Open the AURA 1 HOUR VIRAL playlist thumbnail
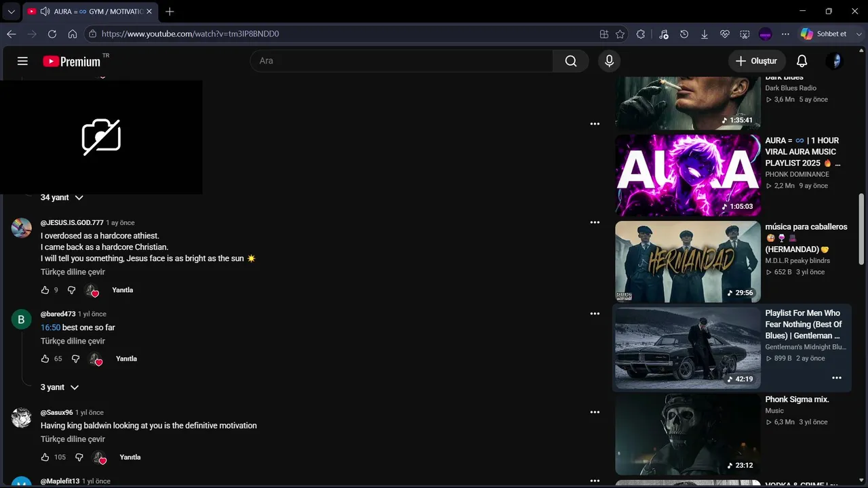Image resolution: width=868 pixels, height=488 pixels. point(688,175)
